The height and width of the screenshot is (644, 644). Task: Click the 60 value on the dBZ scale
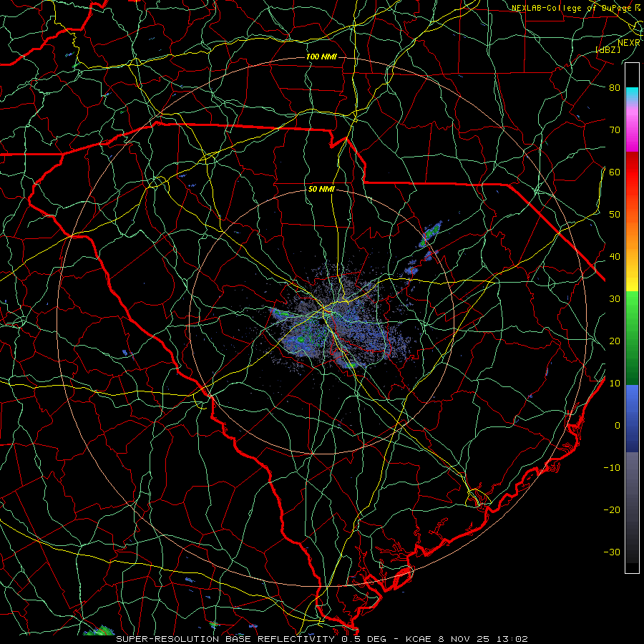tap(615, 172)
